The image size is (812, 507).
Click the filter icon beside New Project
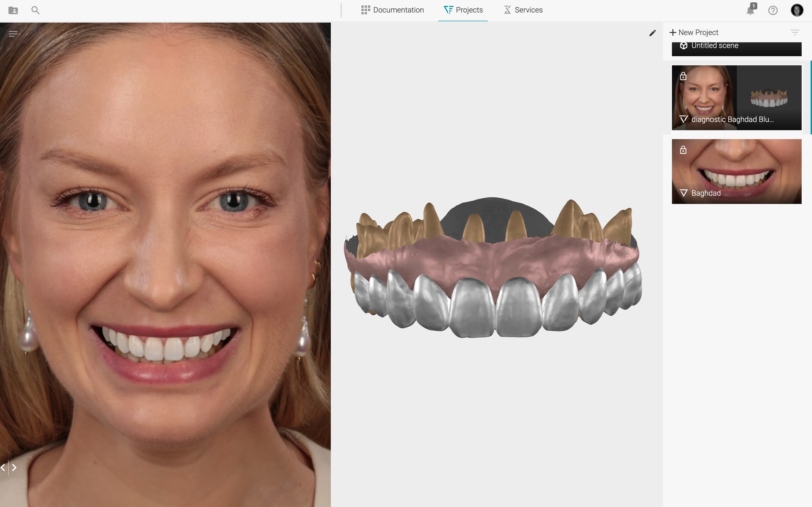pyautogui.click(x=795, y=33)
